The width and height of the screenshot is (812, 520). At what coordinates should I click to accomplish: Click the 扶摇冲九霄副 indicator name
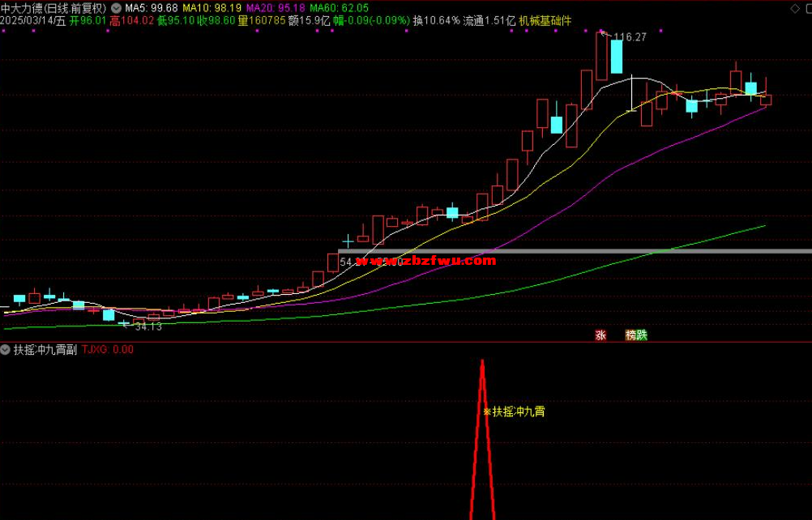coord(45,350)
